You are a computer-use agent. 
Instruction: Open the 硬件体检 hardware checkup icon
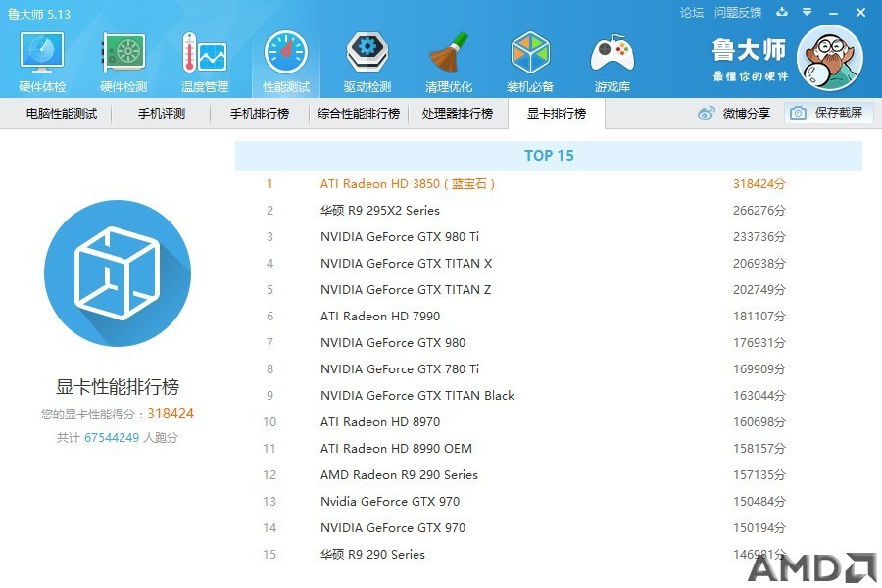tap(41, 54)
